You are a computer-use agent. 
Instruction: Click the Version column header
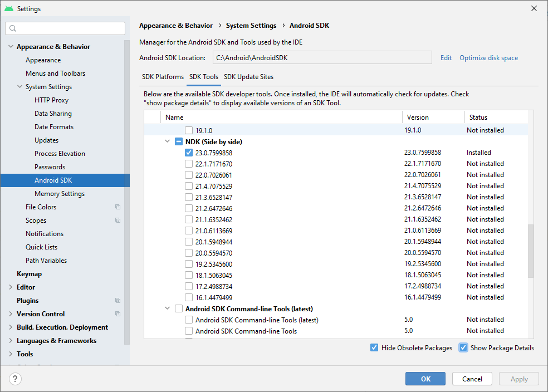tap(433, 117)
